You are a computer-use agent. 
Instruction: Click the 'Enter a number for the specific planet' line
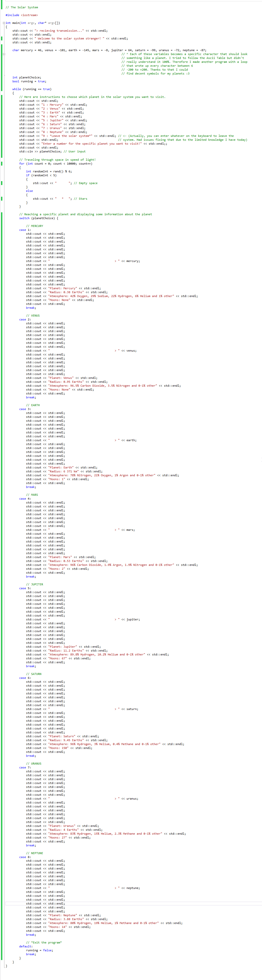(93, 144)
